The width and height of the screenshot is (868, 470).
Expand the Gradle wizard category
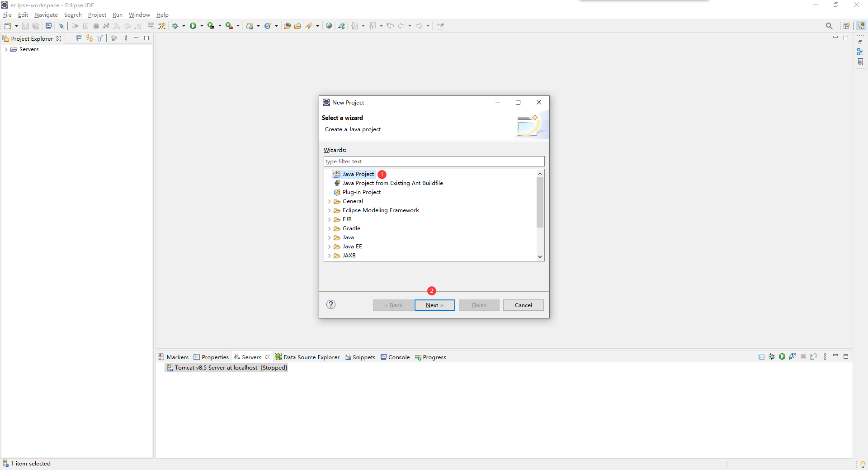tap(330, 228)
